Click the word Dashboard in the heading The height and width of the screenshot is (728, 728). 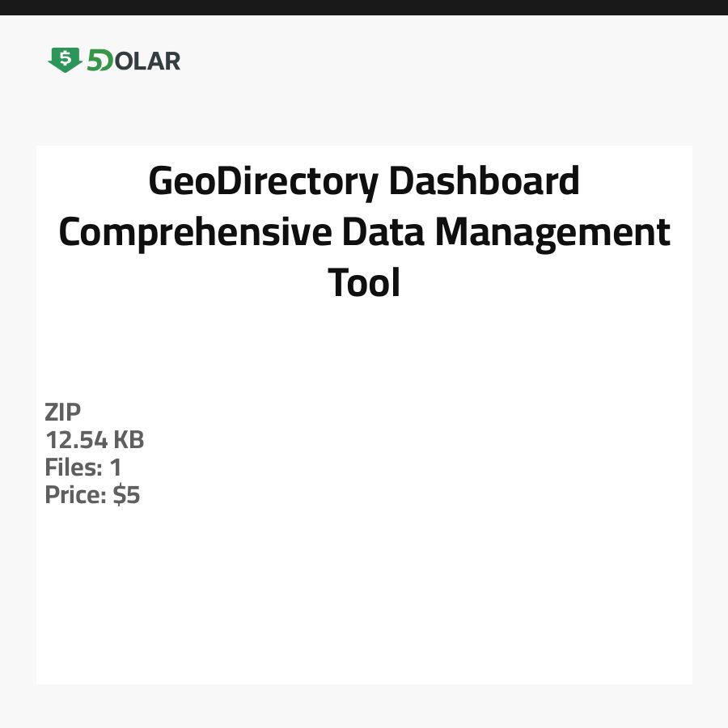[485, 181]
